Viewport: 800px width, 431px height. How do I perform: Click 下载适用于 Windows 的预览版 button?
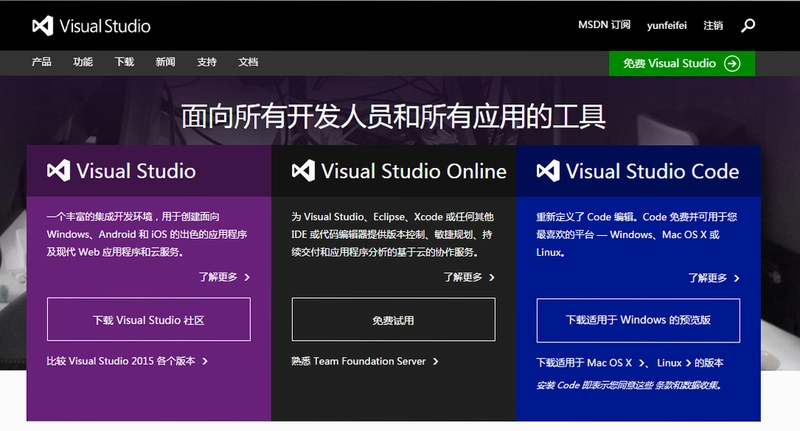638,320
